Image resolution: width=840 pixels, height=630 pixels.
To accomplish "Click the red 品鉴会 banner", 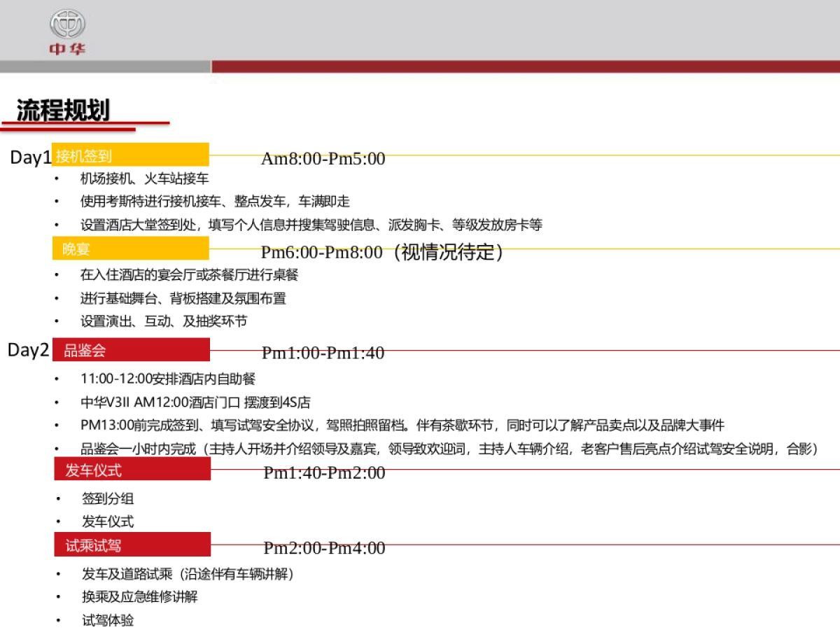I will (130, 349).
